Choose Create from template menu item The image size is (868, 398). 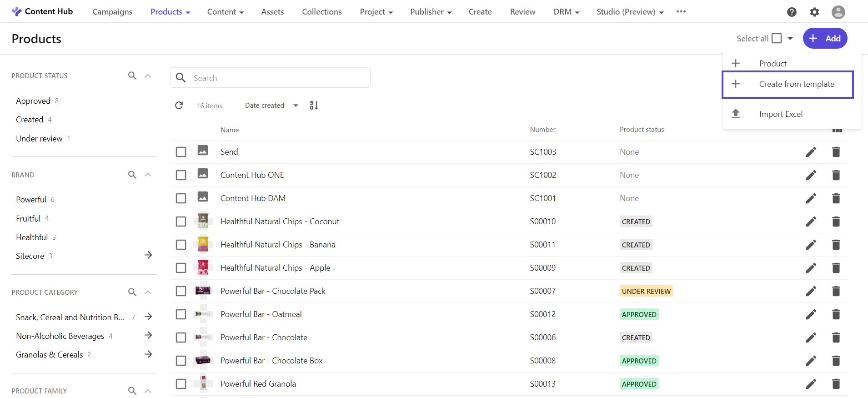[788, 84]
